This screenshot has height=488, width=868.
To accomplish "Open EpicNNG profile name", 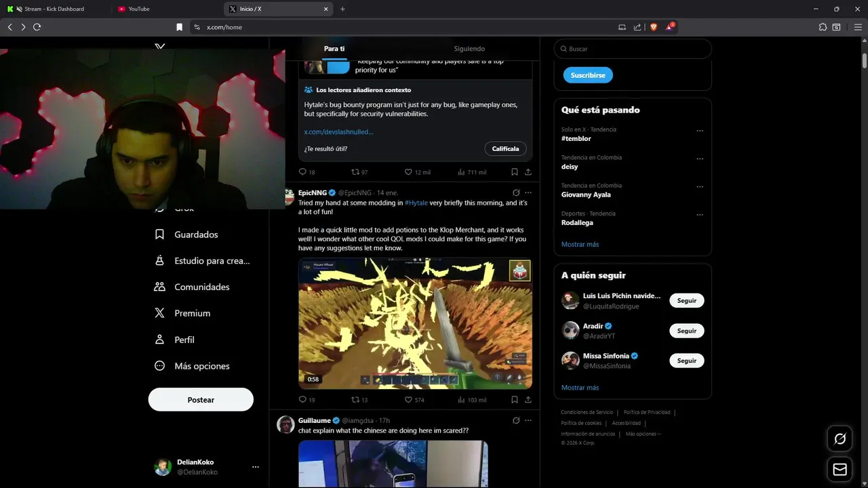I will pyautogui.click(x=312, y=192).
